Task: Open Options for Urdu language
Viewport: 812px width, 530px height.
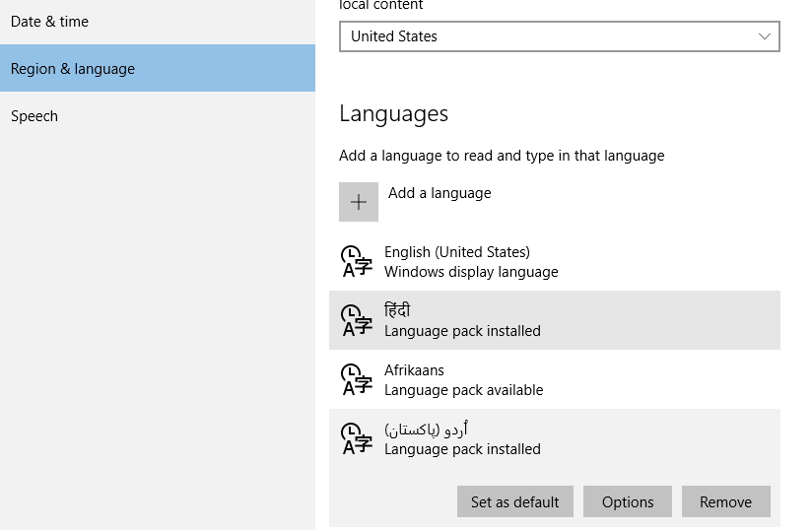Action: point(628,501)
